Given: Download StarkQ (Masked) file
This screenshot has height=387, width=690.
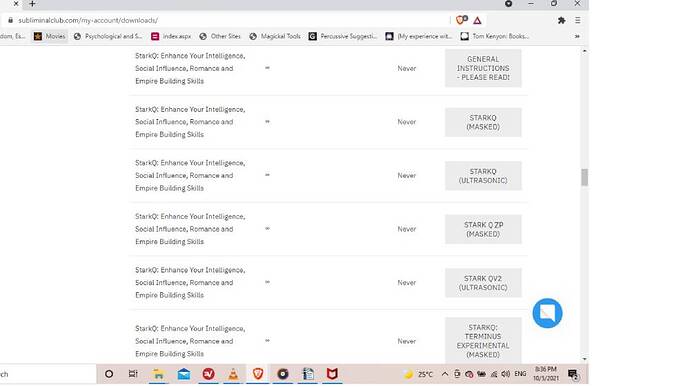Looking at the screenshot, I should (483, 122).
